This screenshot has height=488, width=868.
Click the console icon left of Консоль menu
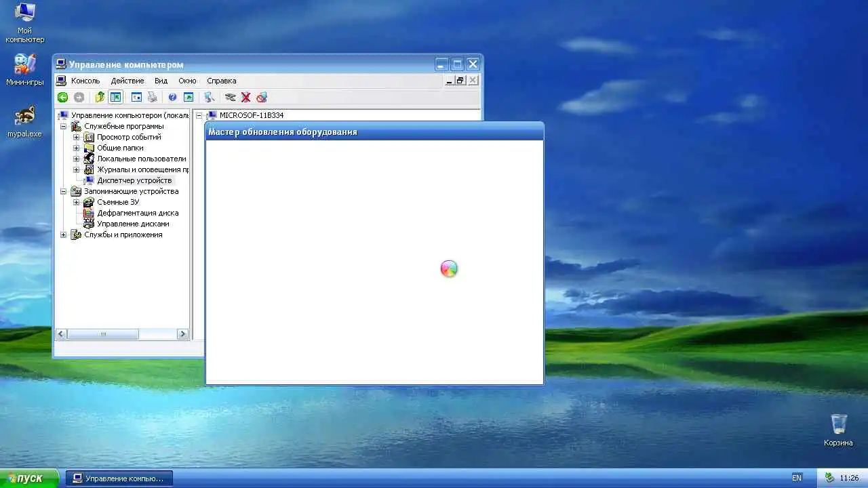(x=62, y=81)
